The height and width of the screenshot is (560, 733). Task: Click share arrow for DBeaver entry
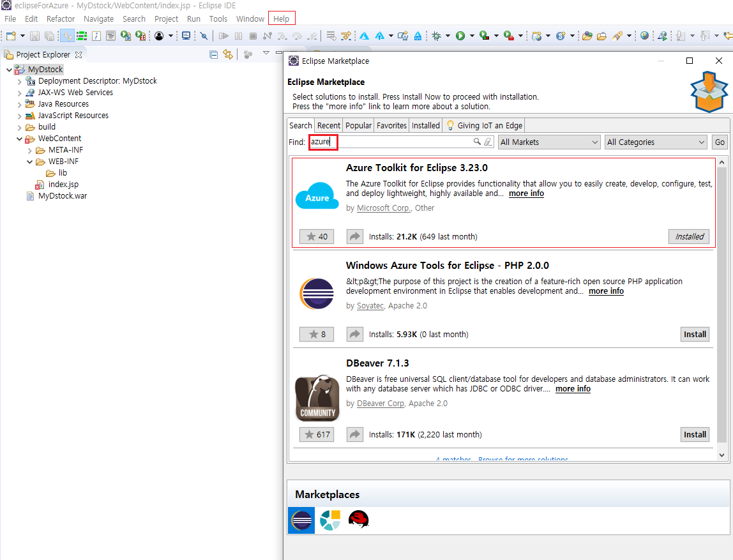(355, 434)
